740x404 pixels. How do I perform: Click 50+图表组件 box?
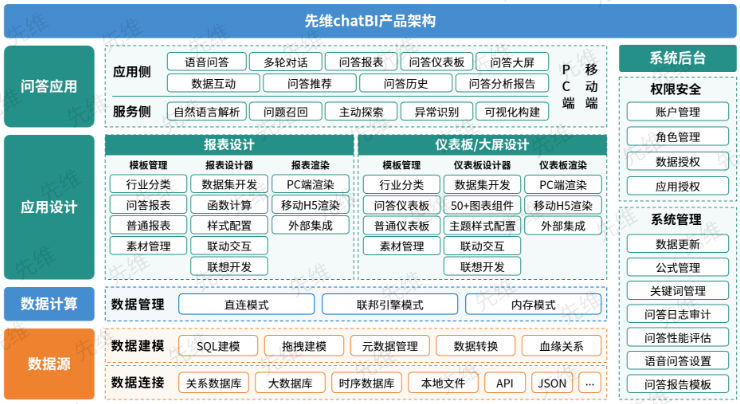[482, 205]
